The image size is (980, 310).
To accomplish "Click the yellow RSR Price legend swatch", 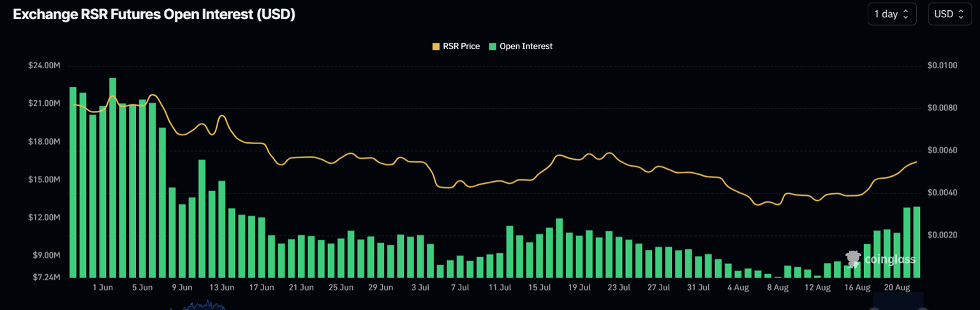I will pyautogui.click(x=436, y=47).
